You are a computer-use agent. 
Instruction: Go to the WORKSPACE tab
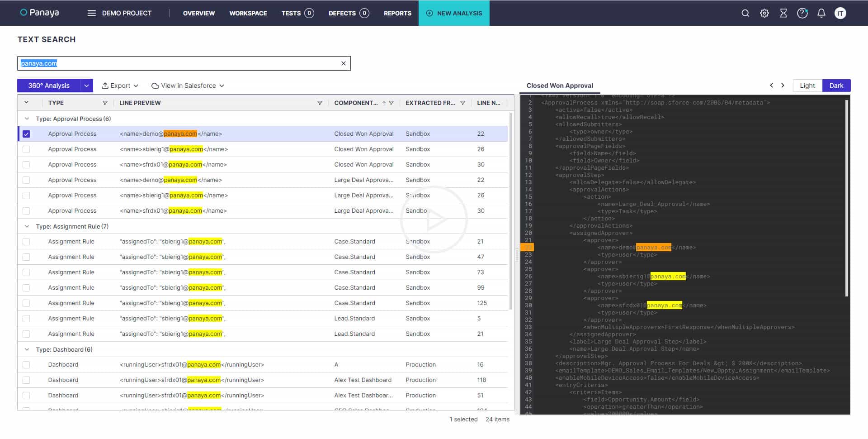click(248, 13)
